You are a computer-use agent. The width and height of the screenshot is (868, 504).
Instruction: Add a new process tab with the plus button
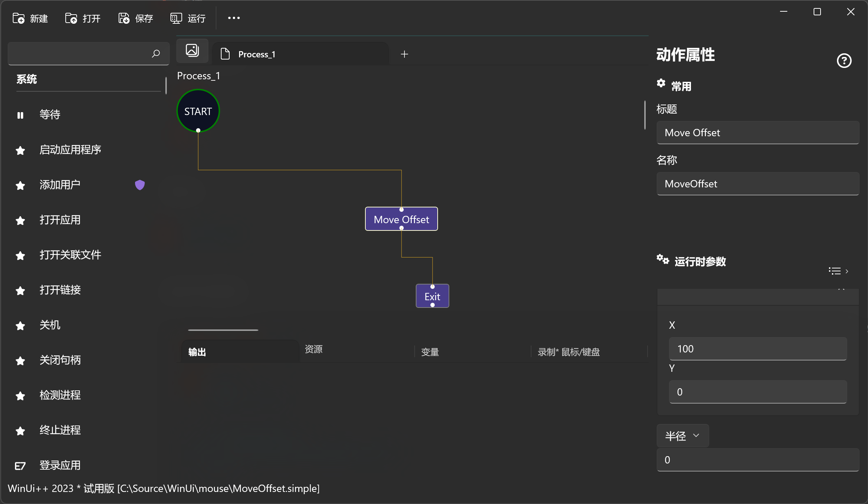[404, 54]
